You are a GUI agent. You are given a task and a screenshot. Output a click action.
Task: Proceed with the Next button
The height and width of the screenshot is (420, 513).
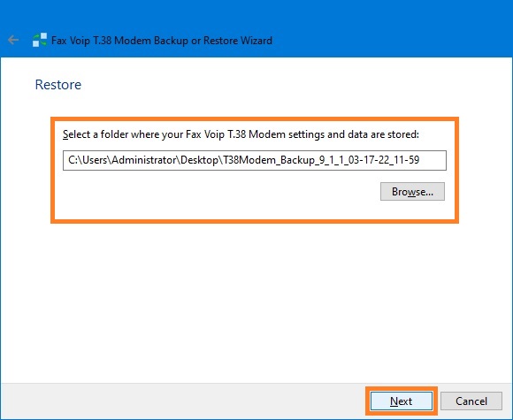402,401
